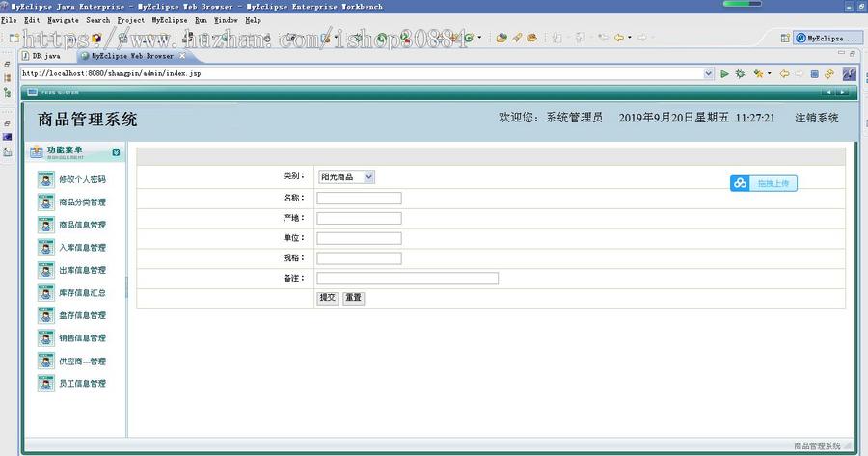Open the MyEclipse menu
The image size is (868, 456).
tap(170, 20)
